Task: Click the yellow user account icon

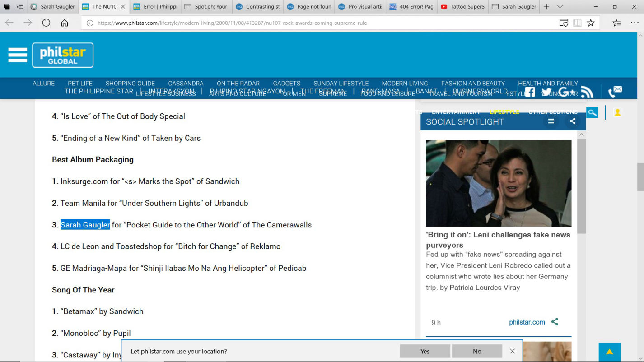Action: pos(617,113)
